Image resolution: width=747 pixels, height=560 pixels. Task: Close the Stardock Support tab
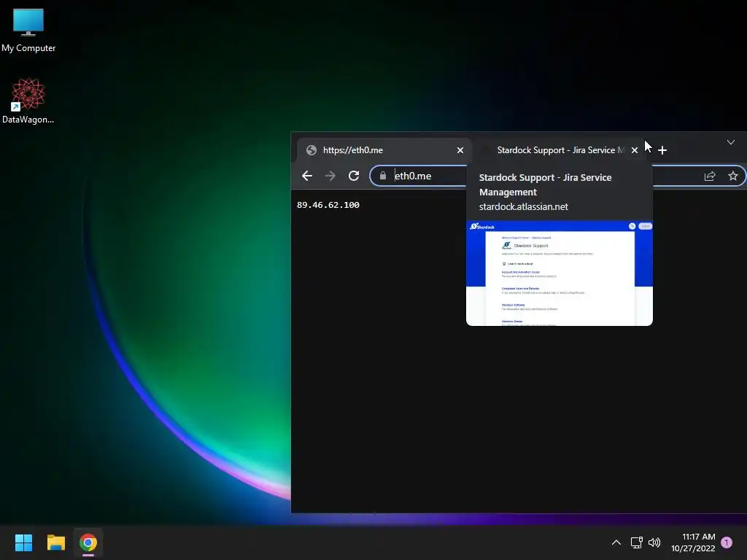635,150
